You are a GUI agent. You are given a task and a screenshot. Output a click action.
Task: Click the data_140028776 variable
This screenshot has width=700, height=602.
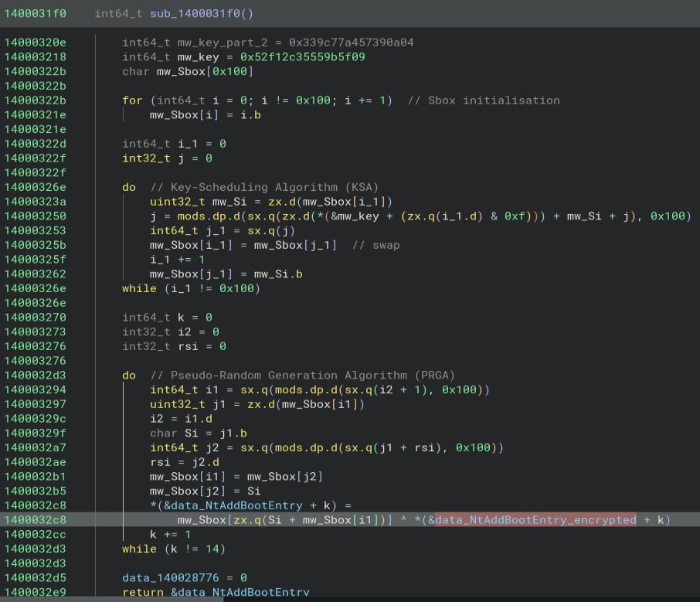[171, 577]
